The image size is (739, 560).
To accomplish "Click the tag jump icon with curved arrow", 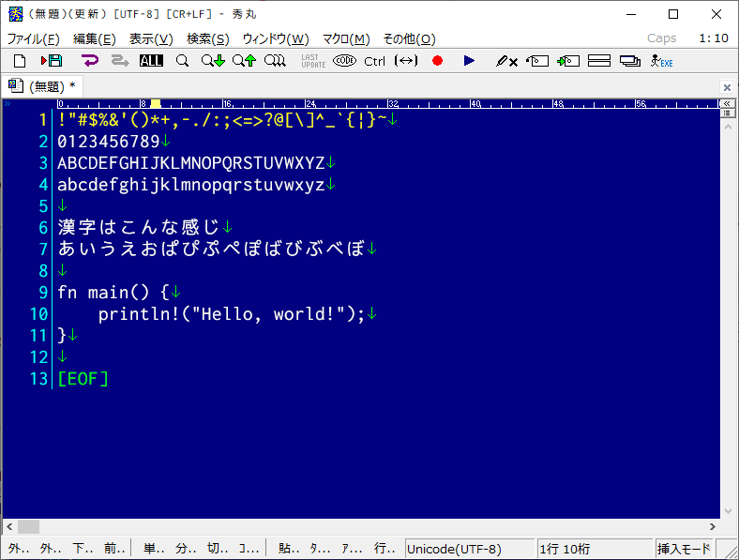I will [x=537, y=61].
